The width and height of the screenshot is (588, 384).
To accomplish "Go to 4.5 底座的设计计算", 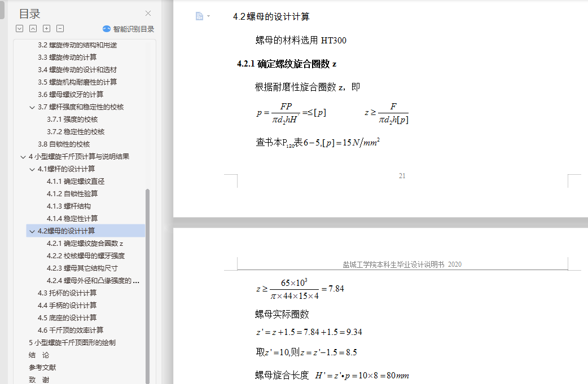I will coord(67,317).
